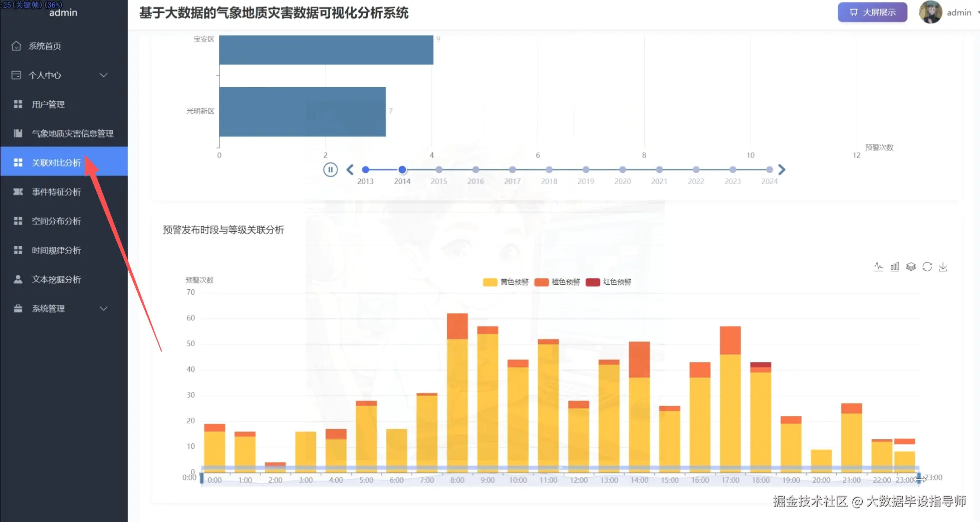
Task: Expand the 系统管理 sidebar menu
Action: point(48,308)
